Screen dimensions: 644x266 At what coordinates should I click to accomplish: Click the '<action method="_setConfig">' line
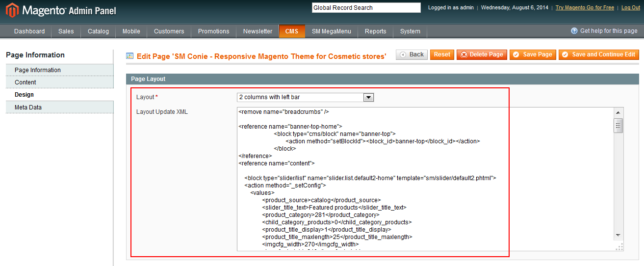coord(285,186)
